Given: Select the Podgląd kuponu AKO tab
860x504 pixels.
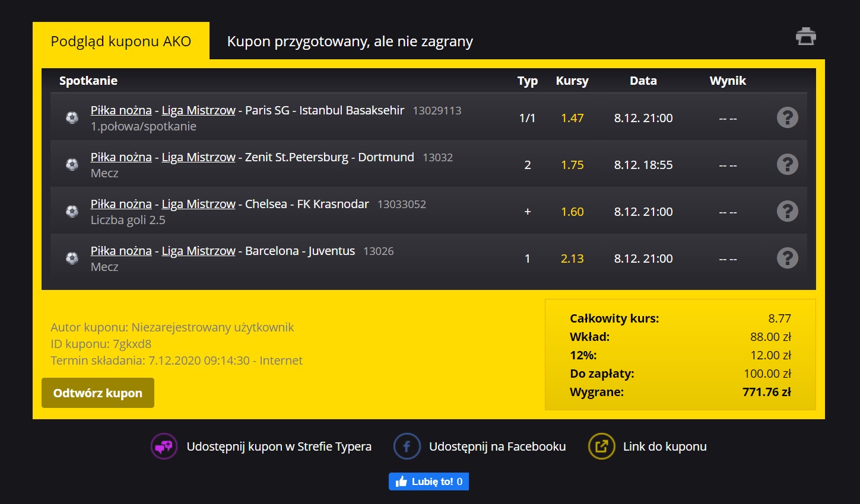Looking at the screenshot, I should 121,41.
